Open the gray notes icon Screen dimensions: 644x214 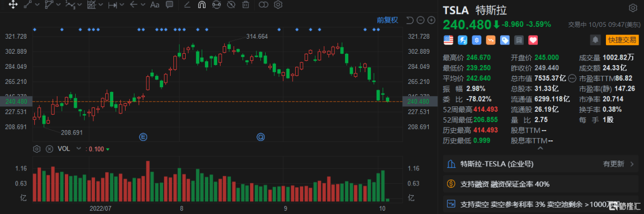tap(519, 40)
